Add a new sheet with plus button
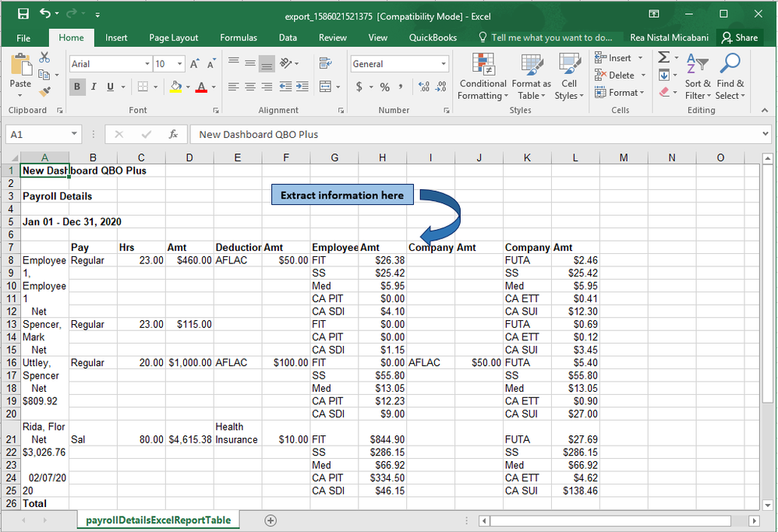This screenshot has width=778, height=532. tap(271, 520)
